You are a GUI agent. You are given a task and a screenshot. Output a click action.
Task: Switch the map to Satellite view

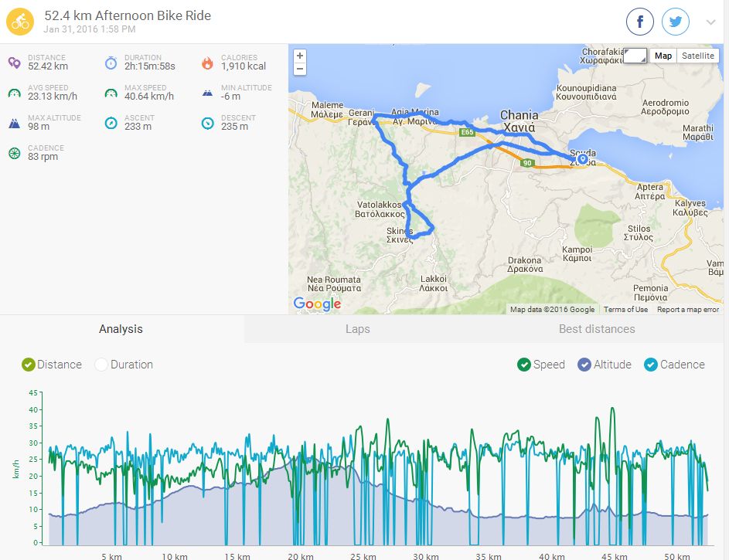[698, 56]
